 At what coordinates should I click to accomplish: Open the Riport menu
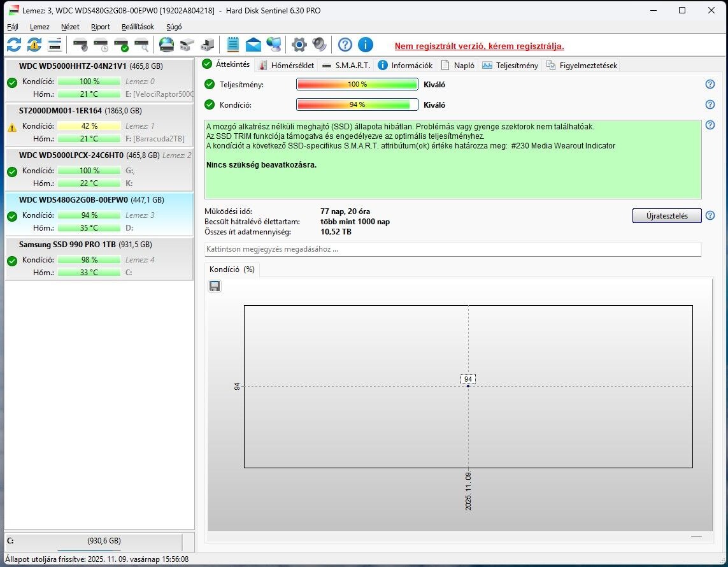pos(100,27)
